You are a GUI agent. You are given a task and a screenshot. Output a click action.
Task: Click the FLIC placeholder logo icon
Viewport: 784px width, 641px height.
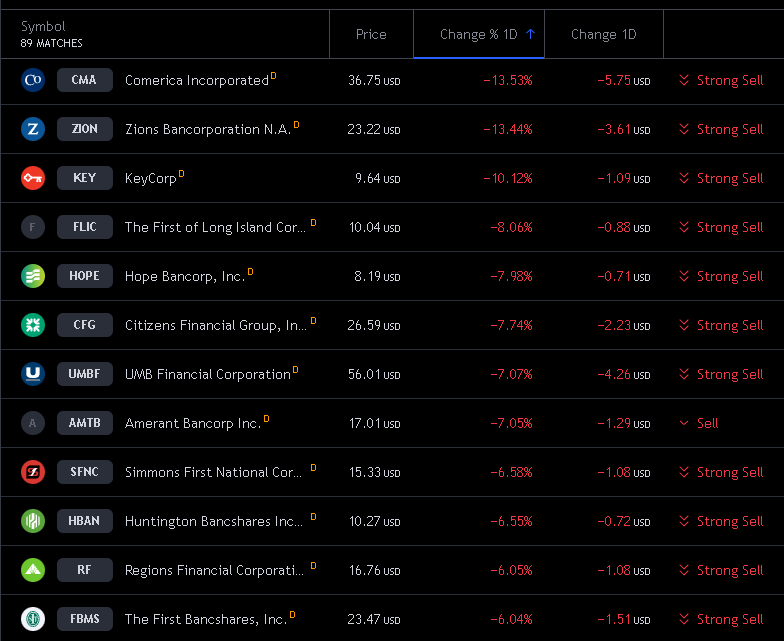point(33,227)
